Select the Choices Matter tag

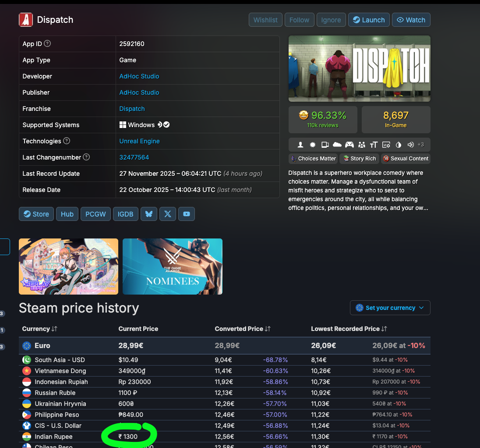pyautogui.click(x=313, y=159)
